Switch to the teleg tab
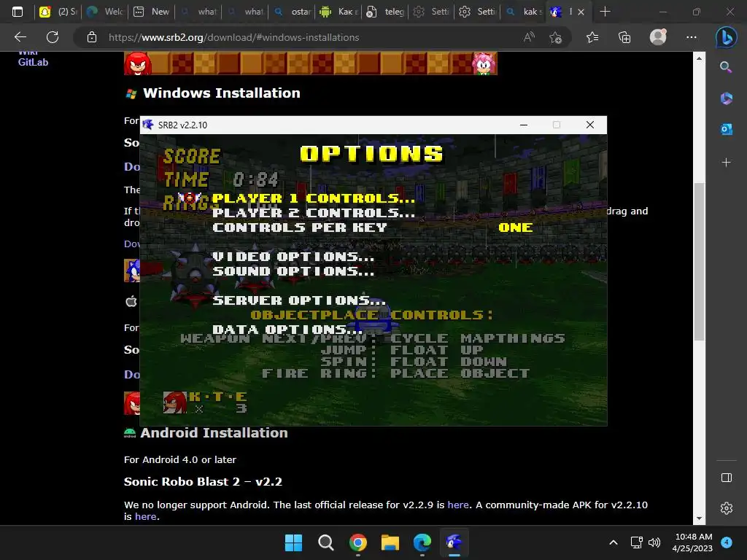 [x=385, y=12]
